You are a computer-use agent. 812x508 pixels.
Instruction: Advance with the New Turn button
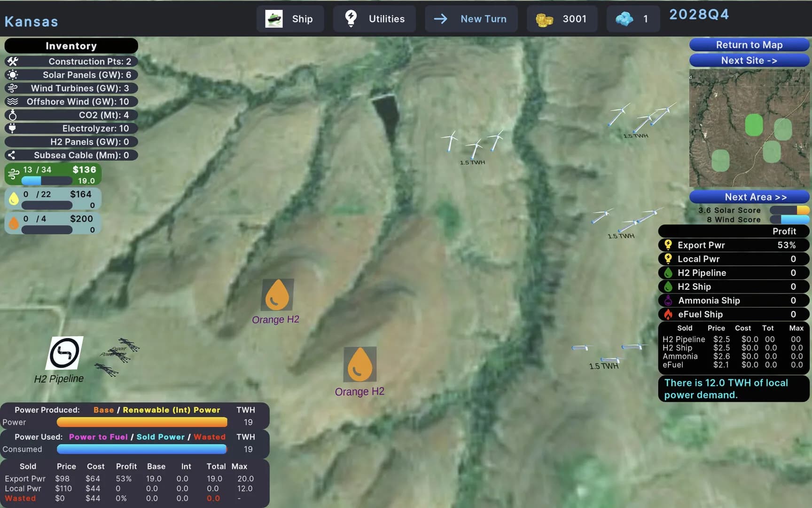coord(471,19)
